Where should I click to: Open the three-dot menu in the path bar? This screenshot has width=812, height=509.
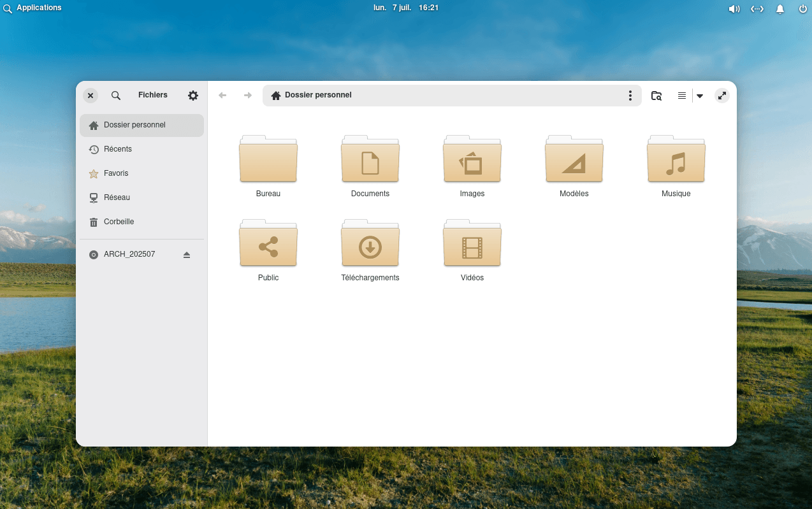coord(630,96)
